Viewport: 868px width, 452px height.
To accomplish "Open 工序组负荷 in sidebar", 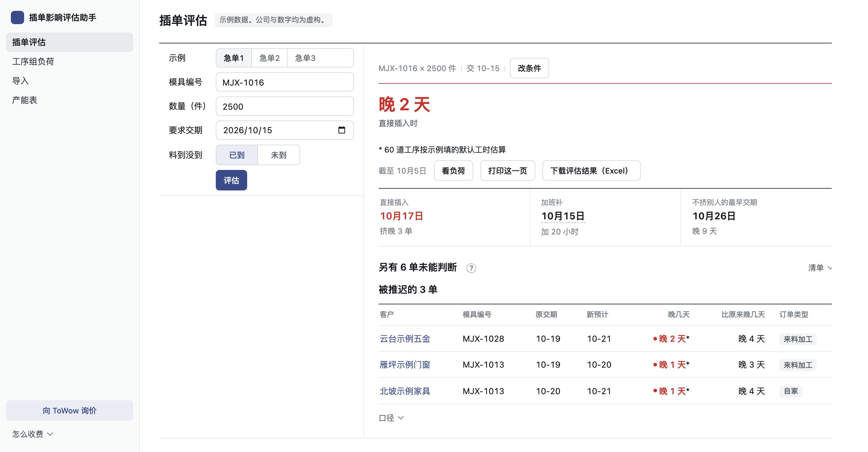I will click(x=69, y=61).
